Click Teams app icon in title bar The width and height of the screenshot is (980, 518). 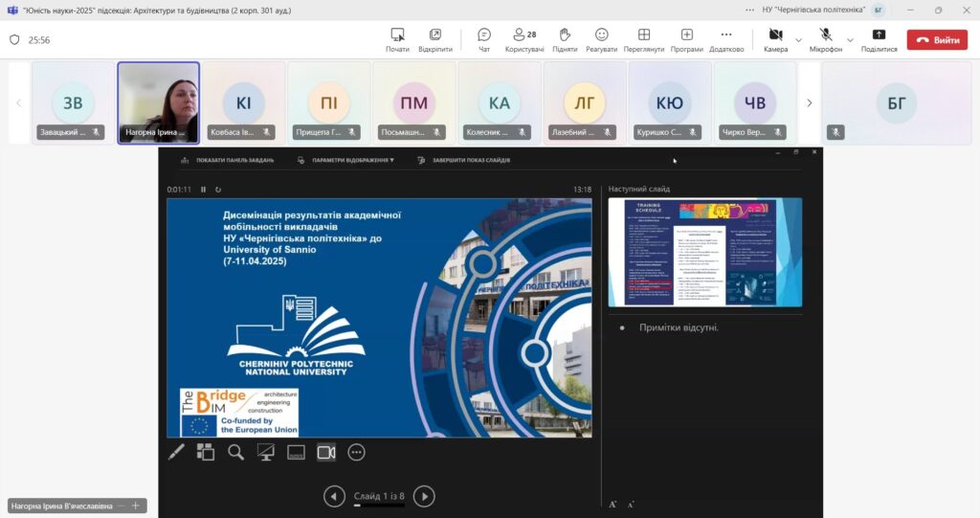[x=11, y=10]
